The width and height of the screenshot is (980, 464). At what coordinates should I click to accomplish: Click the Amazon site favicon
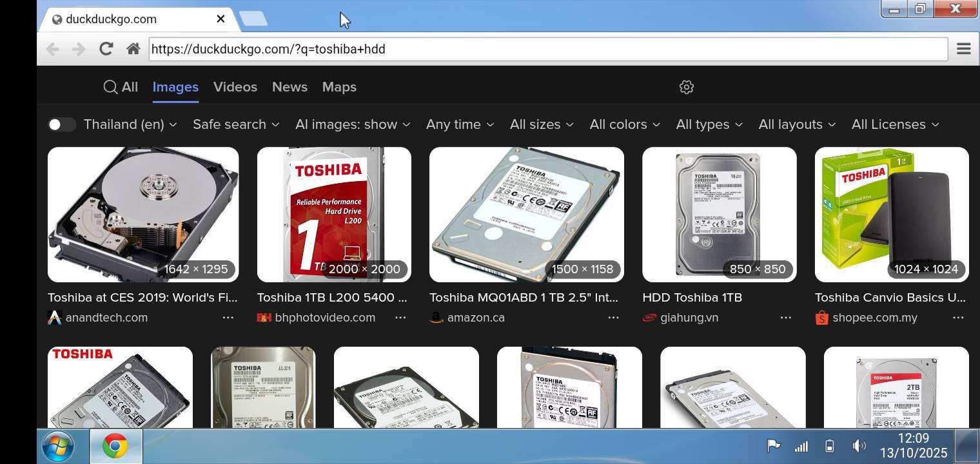coord(436,318)
